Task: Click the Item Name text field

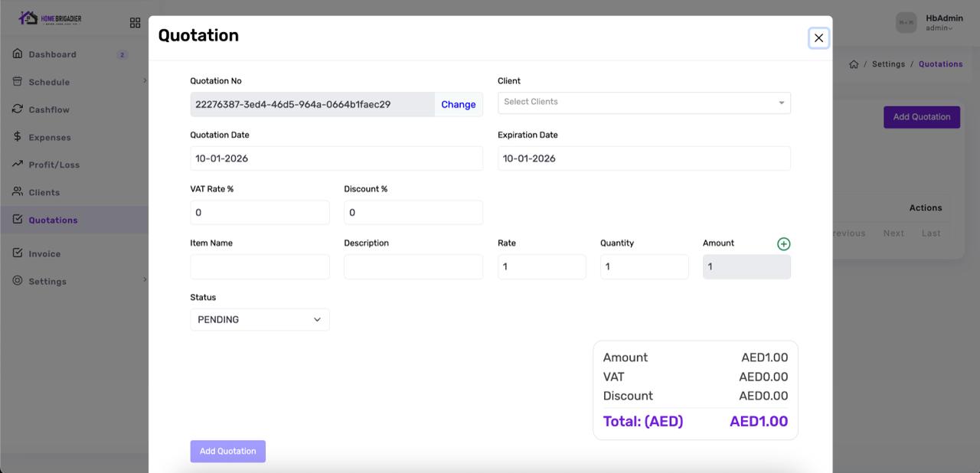Action: pos(260,267)
